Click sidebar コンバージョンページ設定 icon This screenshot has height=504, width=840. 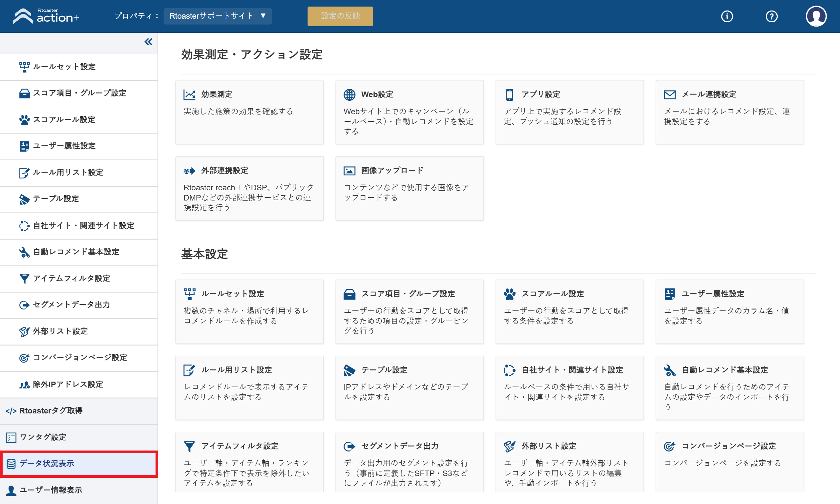tap(24, 358)
